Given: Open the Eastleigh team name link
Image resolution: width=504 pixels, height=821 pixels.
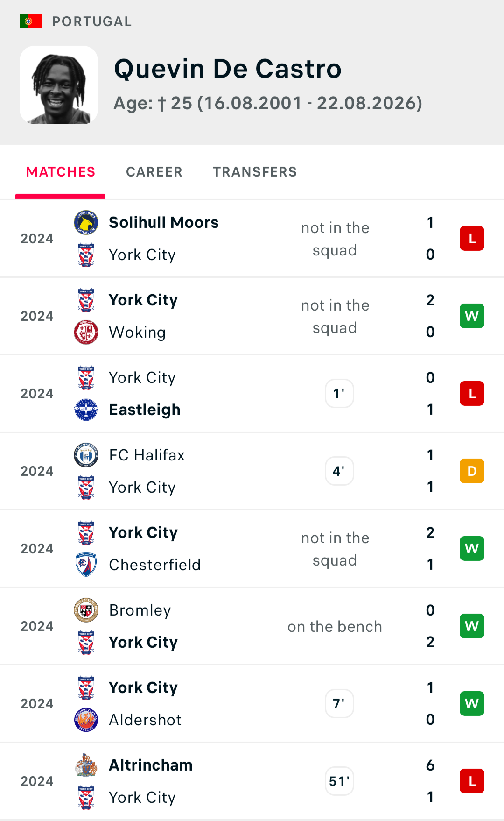Looking at the screenshot, I should point(145,410).
